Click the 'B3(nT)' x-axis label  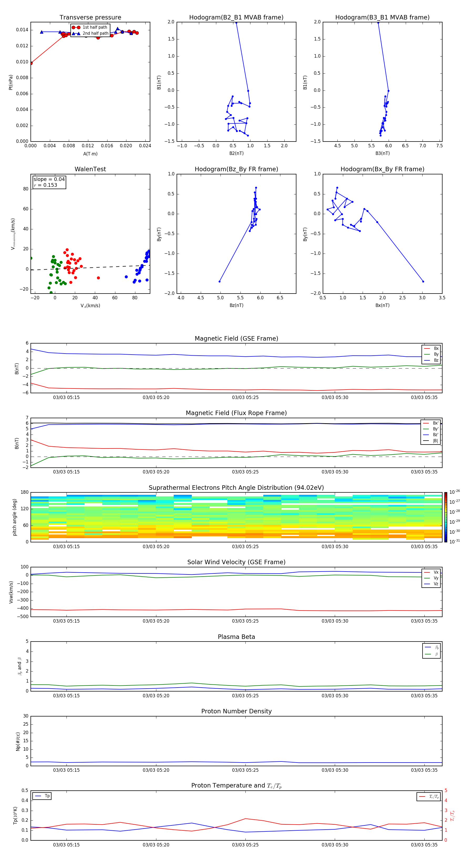[382, 153]
